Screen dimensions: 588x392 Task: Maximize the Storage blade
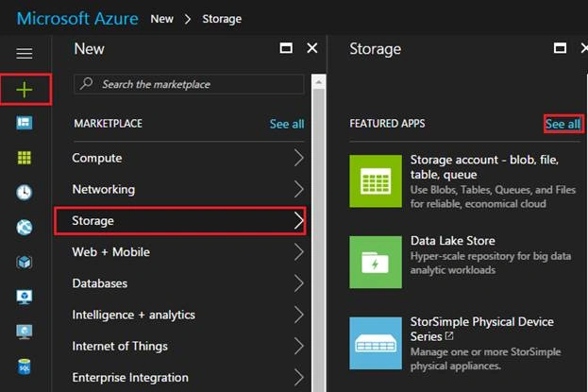point(561,48)
